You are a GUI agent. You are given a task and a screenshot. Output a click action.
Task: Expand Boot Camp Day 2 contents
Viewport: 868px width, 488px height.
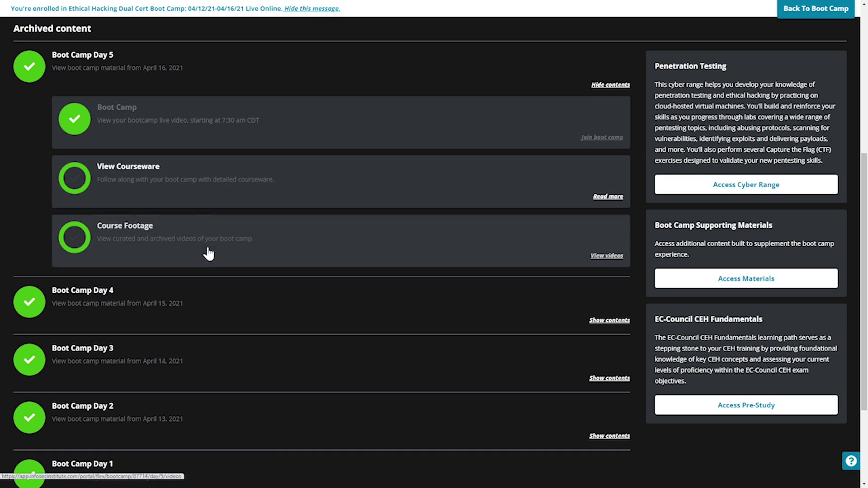pyautogui.click(x=609, y=436)
